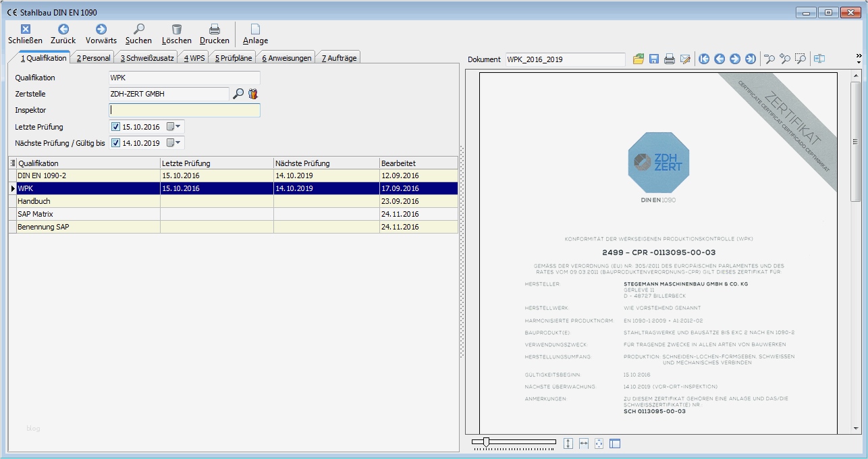Open document with the folder icon

[x=639, y=59]
